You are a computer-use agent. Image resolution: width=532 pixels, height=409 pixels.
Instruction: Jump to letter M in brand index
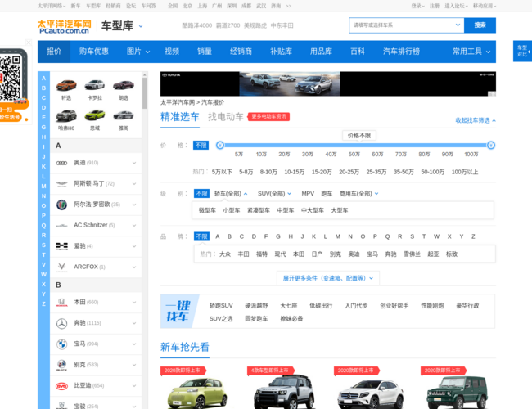pyautogui.click(x=43, y=187)
